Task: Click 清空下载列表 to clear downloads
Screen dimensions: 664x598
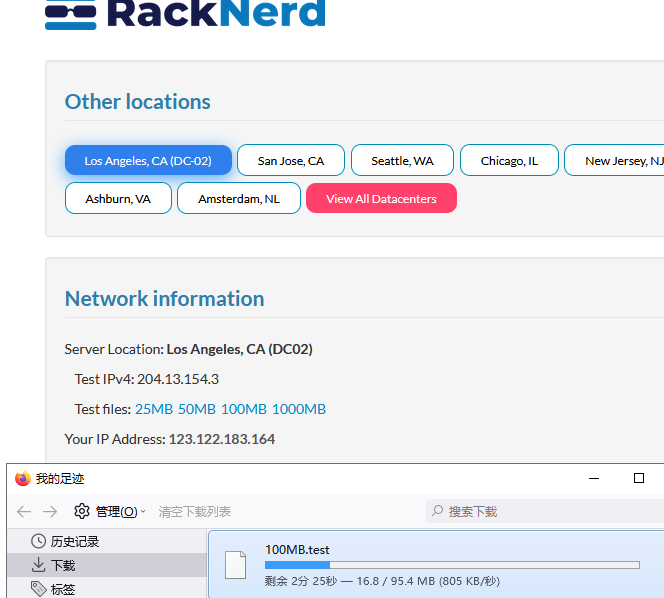Action: tap(195, 512)
